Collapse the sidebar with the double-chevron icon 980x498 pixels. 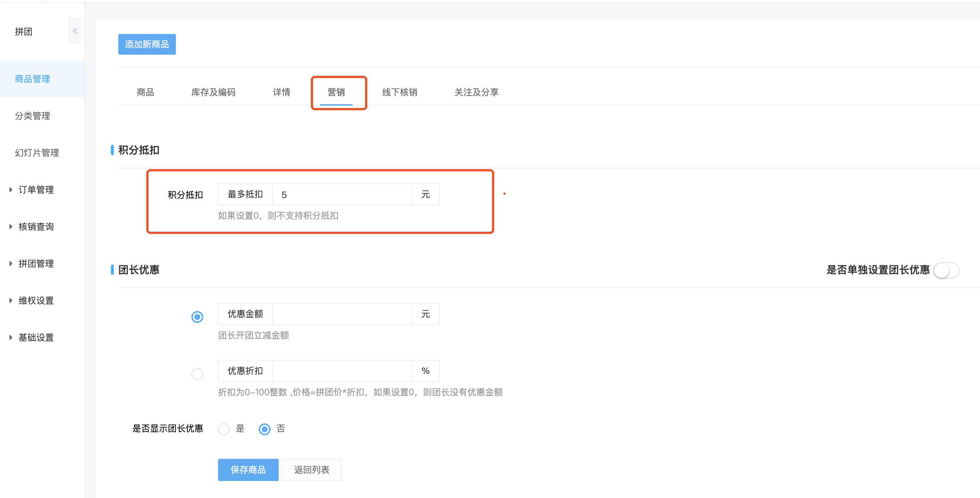[x=75, y=31]
